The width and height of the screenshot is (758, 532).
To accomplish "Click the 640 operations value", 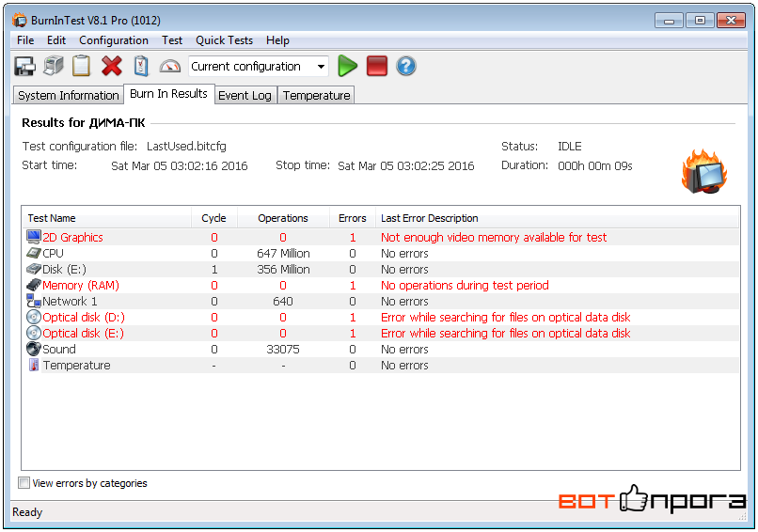I will click(283, 301).
